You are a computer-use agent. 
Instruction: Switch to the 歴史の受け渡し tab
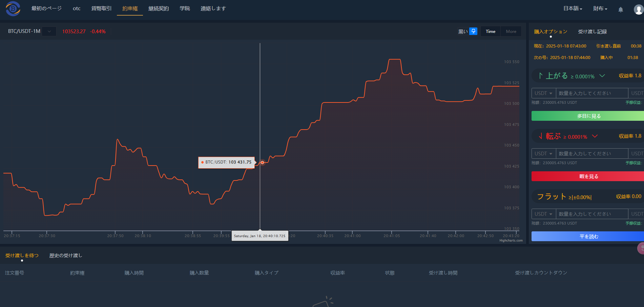coord(66,255)
